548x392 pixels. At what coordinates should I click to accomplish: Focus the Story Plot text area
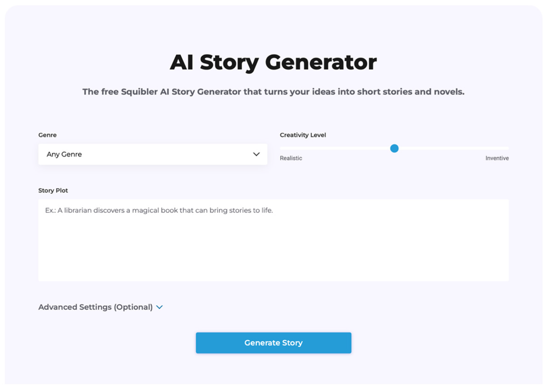(x=273, y=240)
